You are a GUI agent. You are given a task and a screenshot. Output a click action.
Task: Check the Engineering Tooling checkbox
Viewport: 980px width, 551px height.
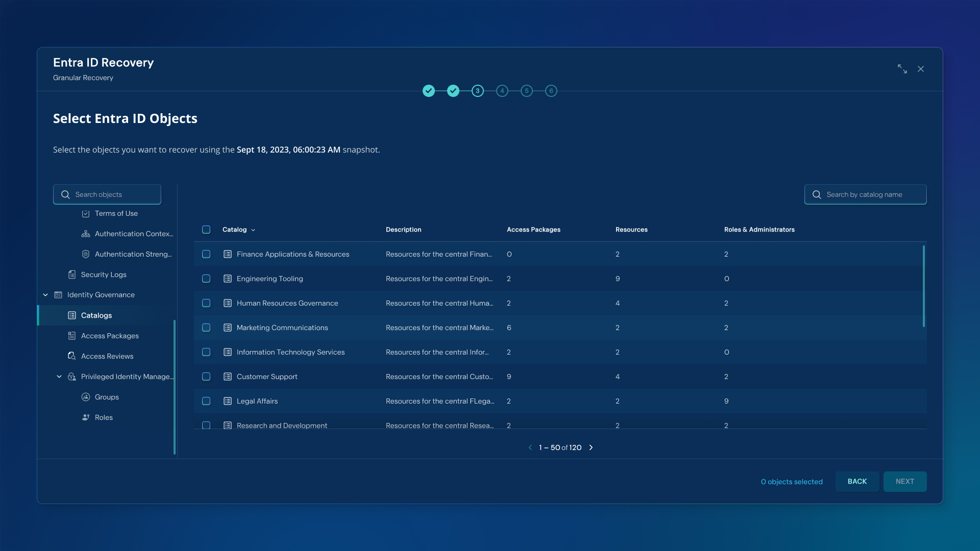[206, 279]
